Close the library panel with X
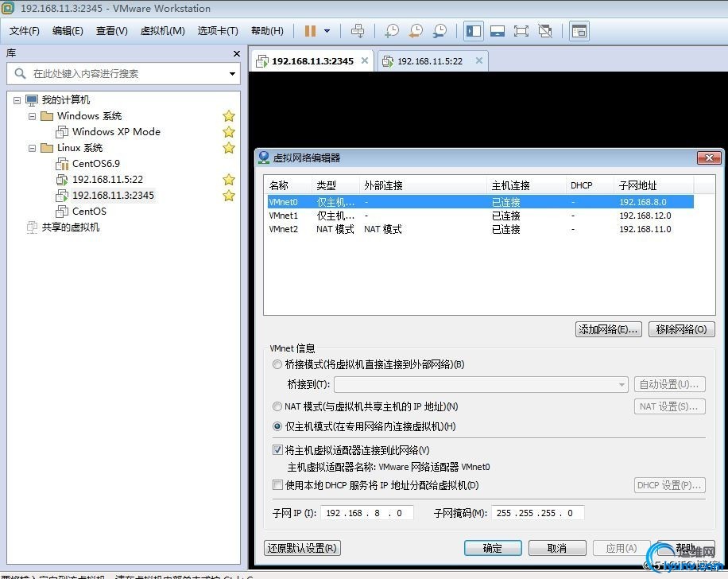The image size is (728, 579). [x=236, y=54]
